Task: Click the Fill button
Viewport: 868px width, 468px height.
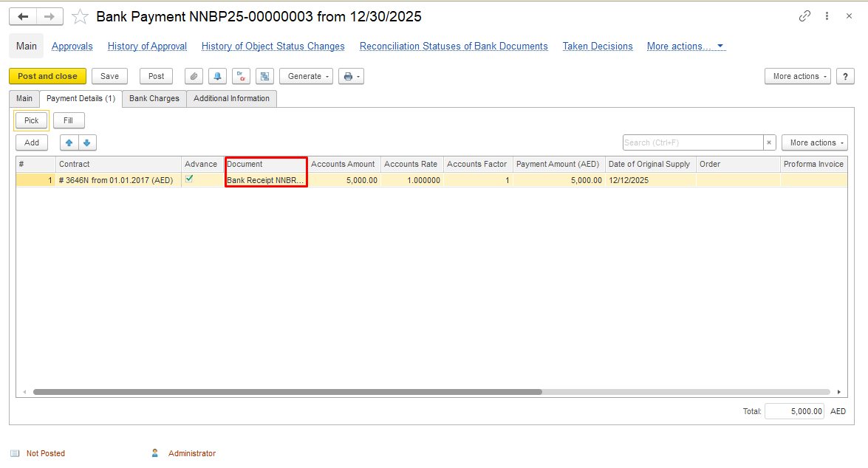Action: (68, 120)
